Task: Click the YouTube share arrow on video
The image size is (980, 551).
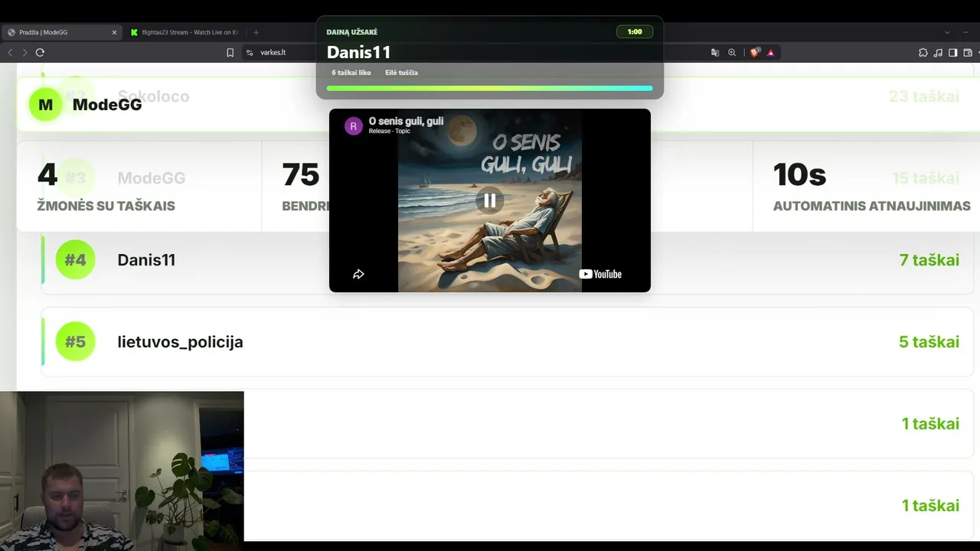Action: 358,274
